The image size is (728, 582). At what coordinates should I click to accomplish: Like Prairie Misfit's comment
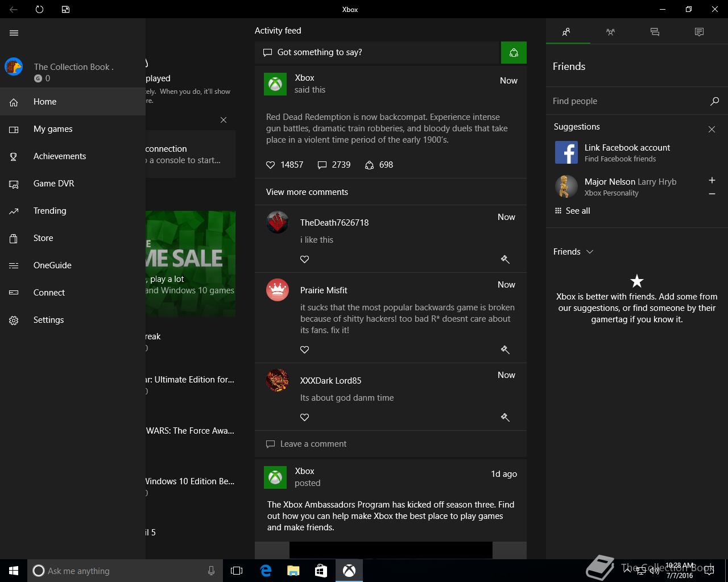pos(305,350)
